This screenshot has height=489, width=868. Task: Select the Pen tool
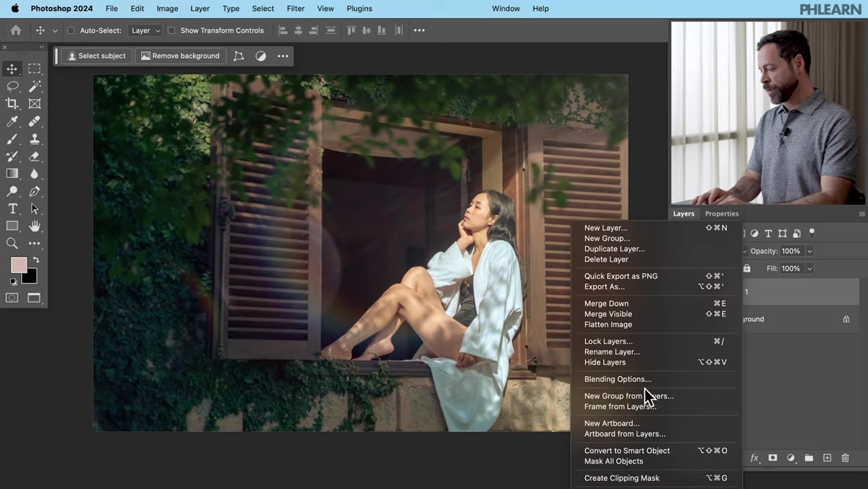(x=34, y=192)
